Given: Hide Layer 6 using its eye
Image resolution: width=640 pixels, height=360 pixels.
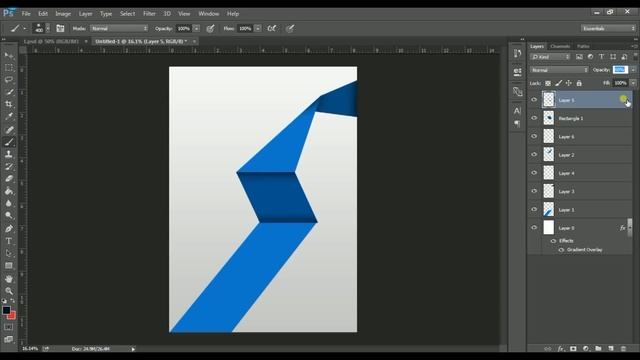Looking at the screenshot, I should tap(534, 136).
